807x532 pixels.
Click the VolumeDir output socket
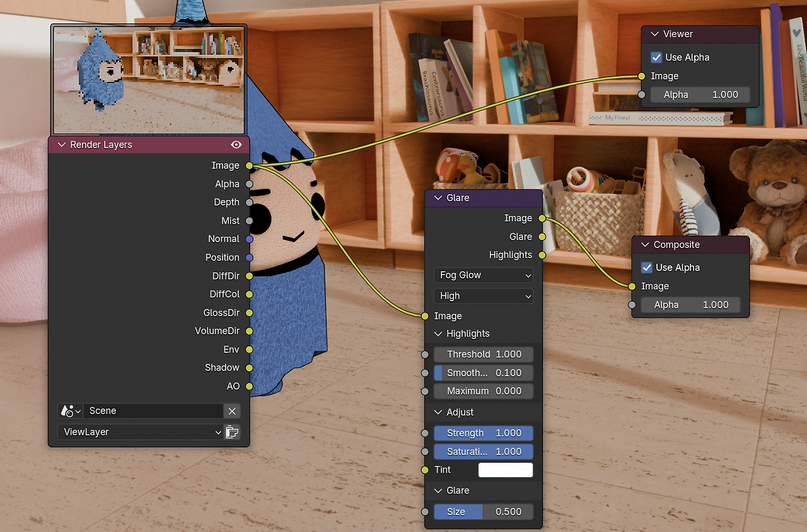250,331
